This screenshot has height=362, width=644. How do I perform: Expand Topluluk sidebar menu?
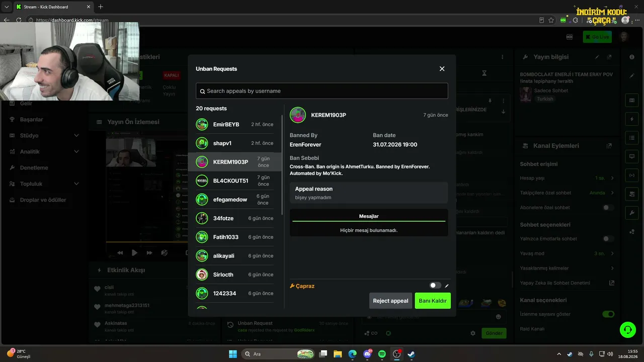[44, 184]
